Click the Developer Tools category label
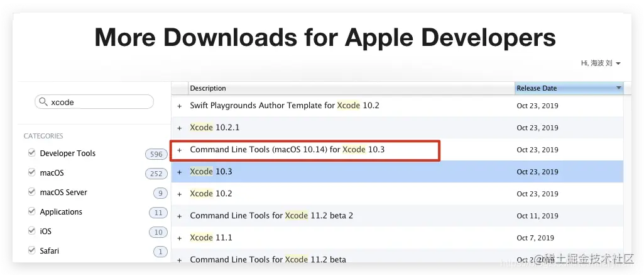 click(68, 154)
